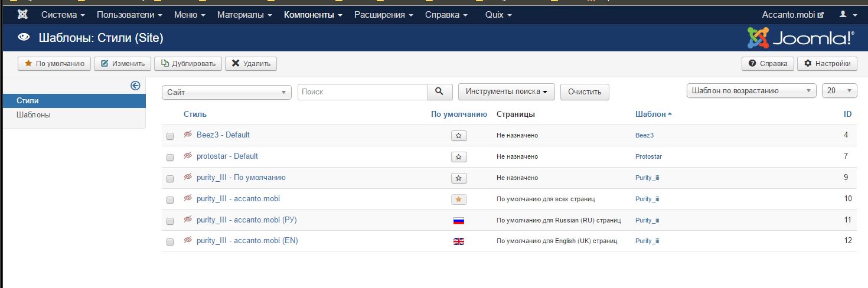
Task: Open the Beez3 - Default style
Action: tap(223, 135)
